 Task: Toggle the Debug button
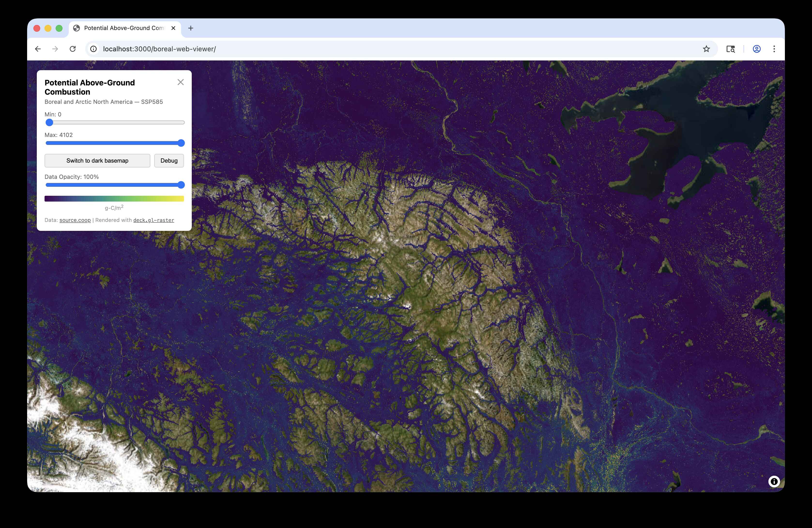pos(169,161)
